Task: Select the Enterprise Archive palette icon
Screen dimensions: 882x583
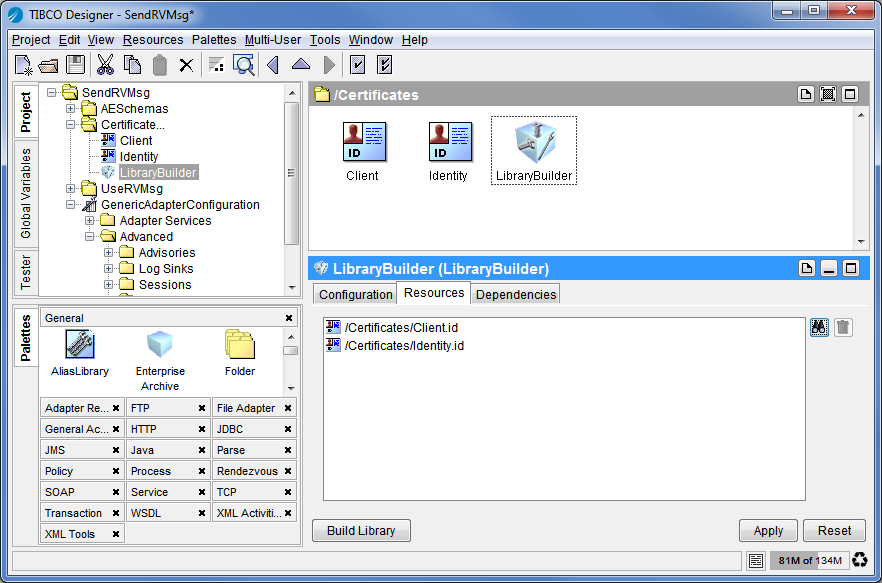Action: point(160,344)
